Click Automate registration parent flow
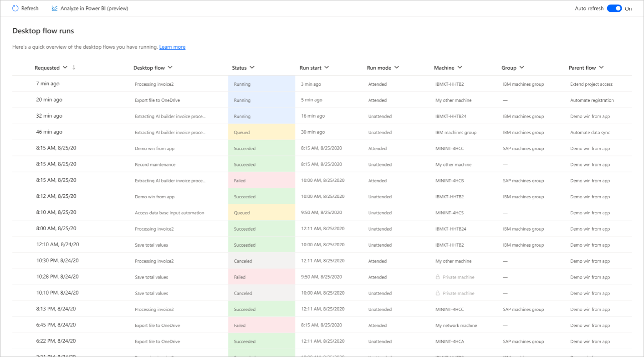The height and width of the screenshot is (357, 644). [x=592, y=100]
